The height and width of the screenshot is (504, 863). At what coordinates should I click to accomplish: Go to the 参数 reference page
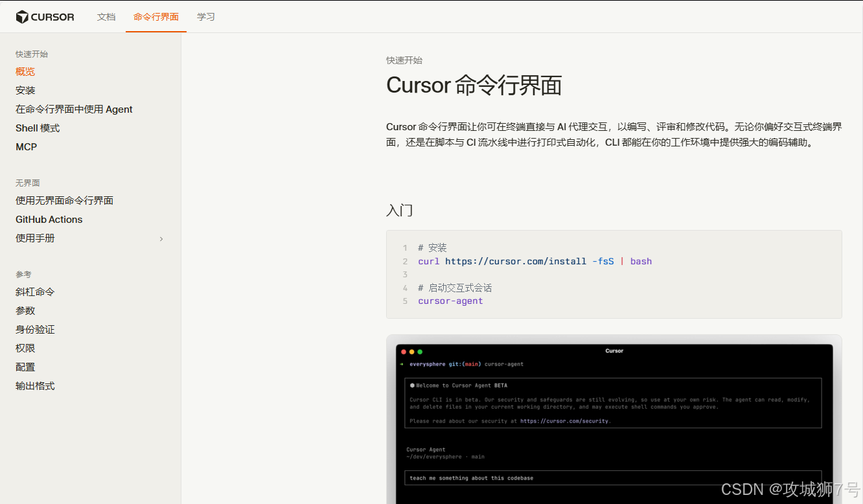(25, 311)
